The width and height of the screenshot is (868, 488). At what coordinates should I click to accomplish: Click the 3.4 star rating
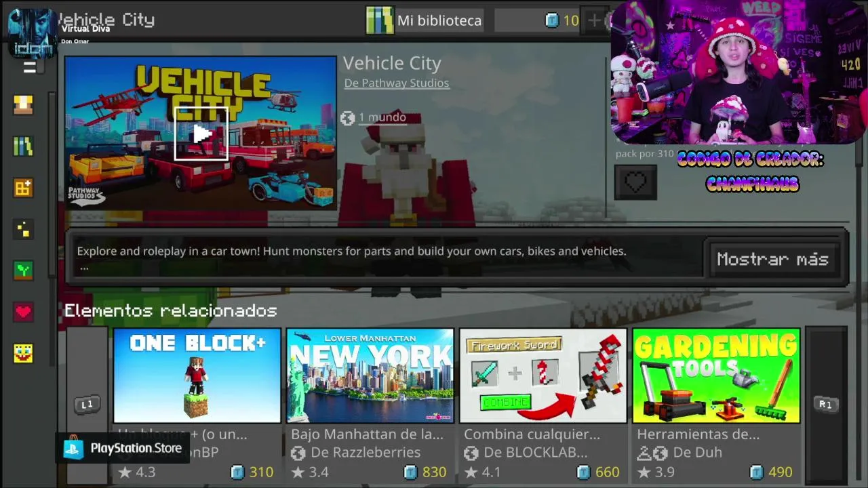click(x=310, y=472)
